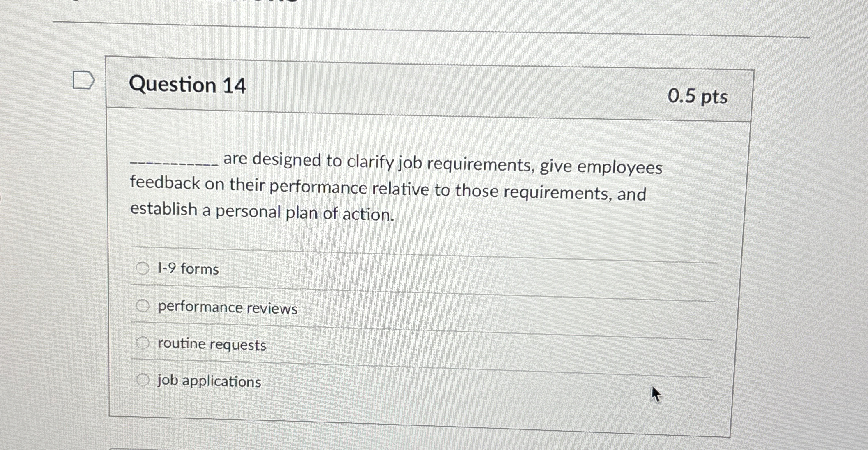This screenshot has width=868, height=450.
Task: Click the job applications answer text
Action: [209, 382]
